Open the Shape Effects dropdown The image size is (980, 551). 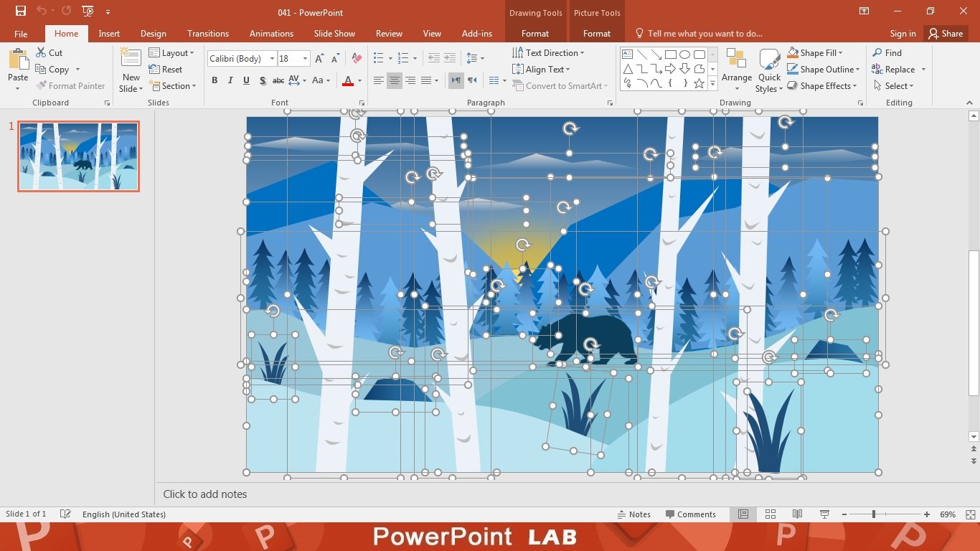822,86
